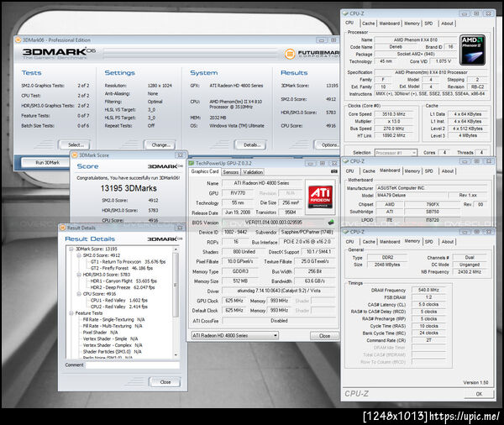Select 'GT1 - Return To Proxycon' tree row

coord(128,262)
